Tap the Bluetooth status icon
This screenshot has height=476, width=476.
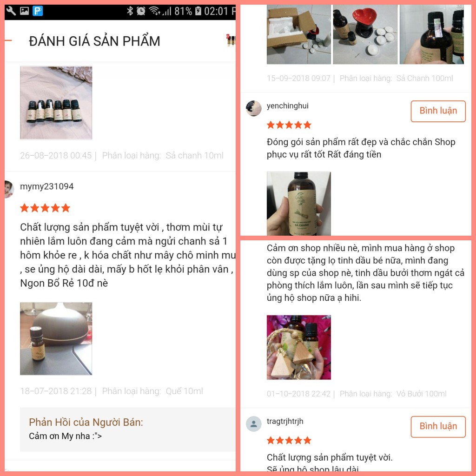pos(130,11)
